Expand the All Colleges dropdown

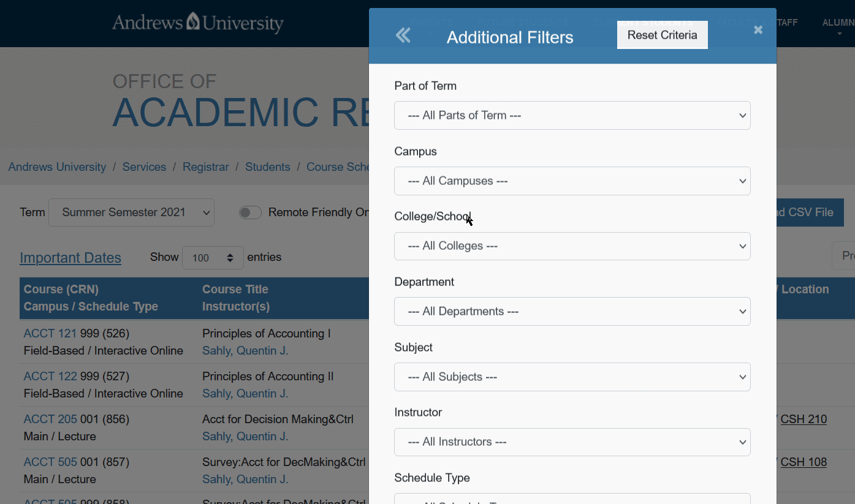572,246
